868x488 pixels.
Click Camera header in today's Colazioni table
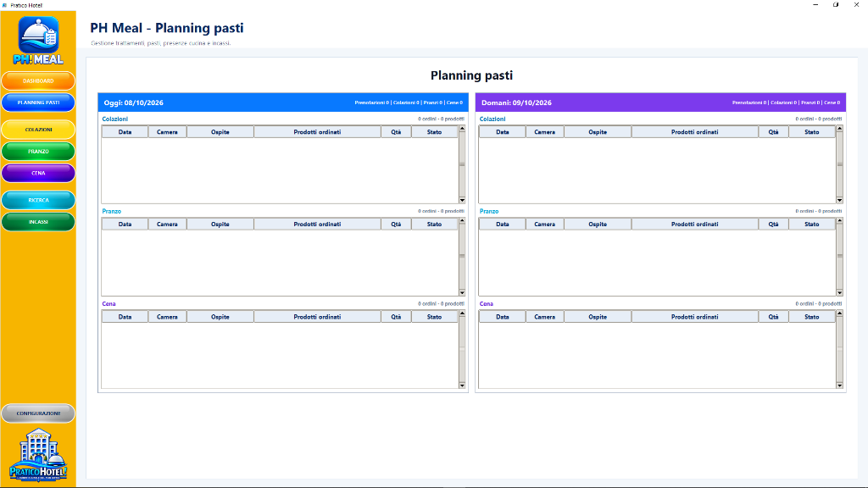[167, 131]
